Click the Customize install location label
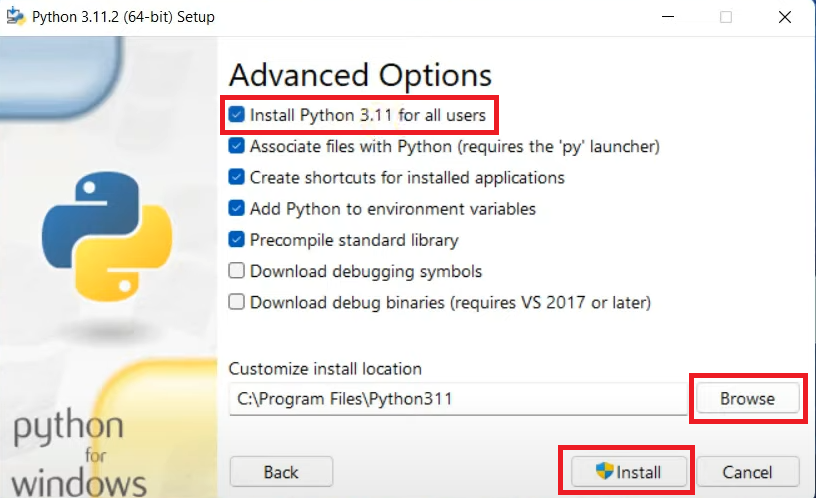Image resolution: width=816 pixels, height=498 pixels. coord(325,369)
